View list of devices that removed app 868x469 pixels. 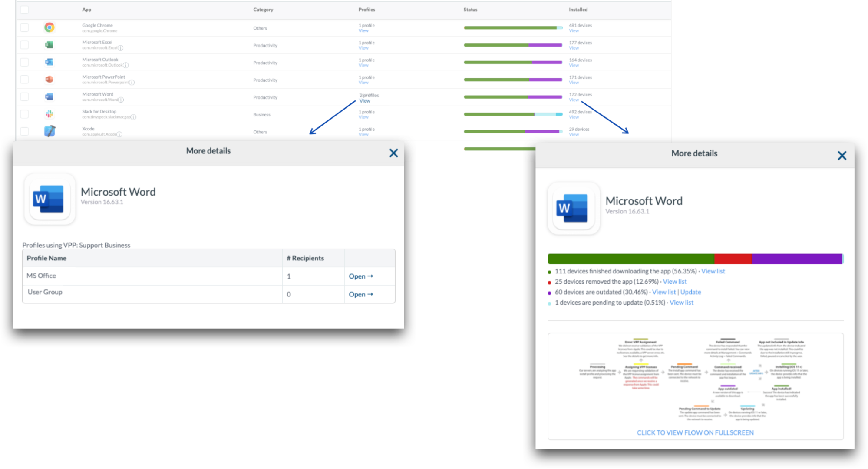click(x=674, y=282)
